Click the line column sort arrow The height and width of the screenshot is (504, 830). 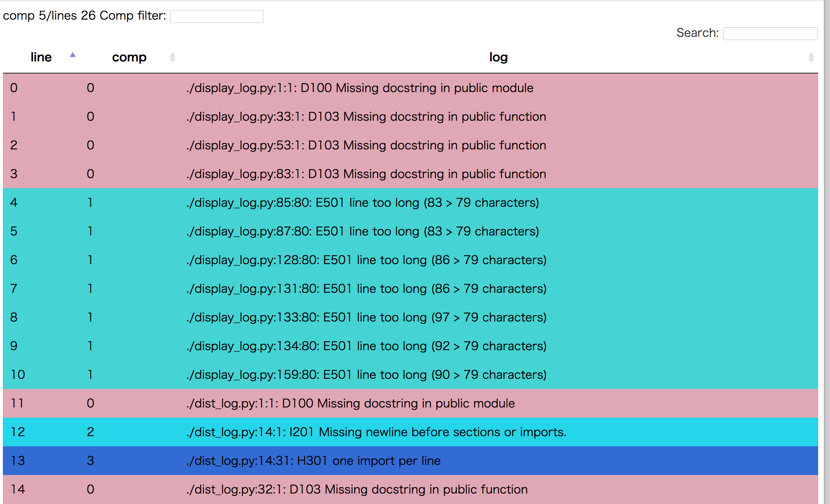[73, 55]
